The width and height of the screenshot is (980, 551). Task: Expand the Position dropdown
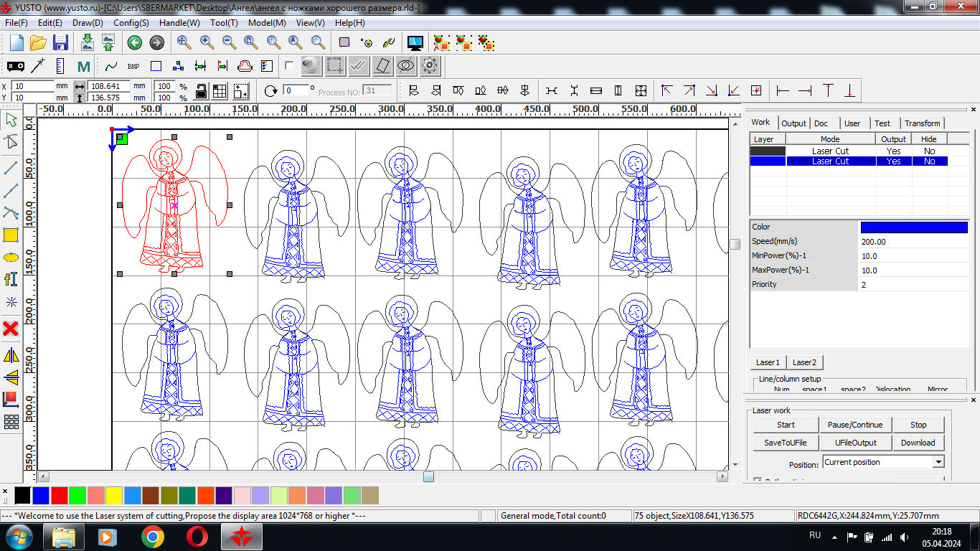point(938,463)
